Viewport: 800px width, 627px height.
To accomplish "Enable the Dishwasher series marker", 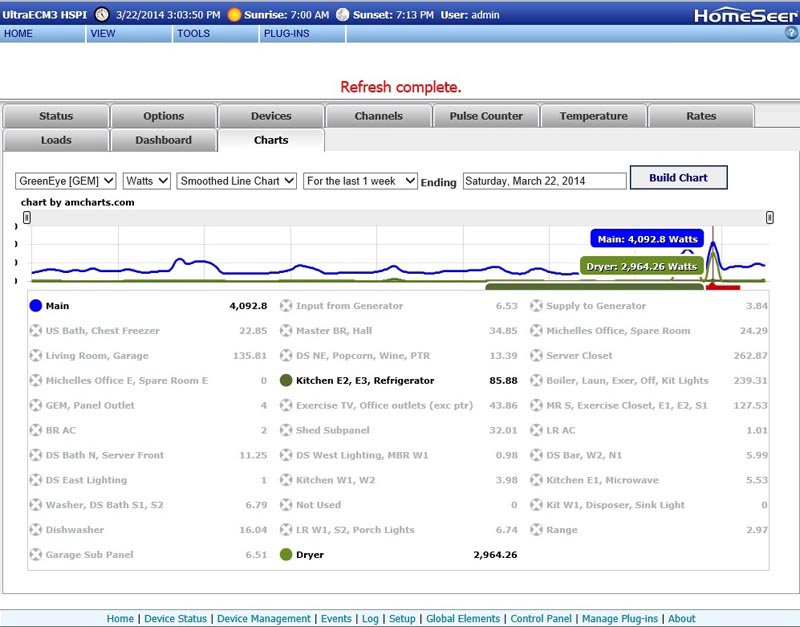I will coord(36,530).
